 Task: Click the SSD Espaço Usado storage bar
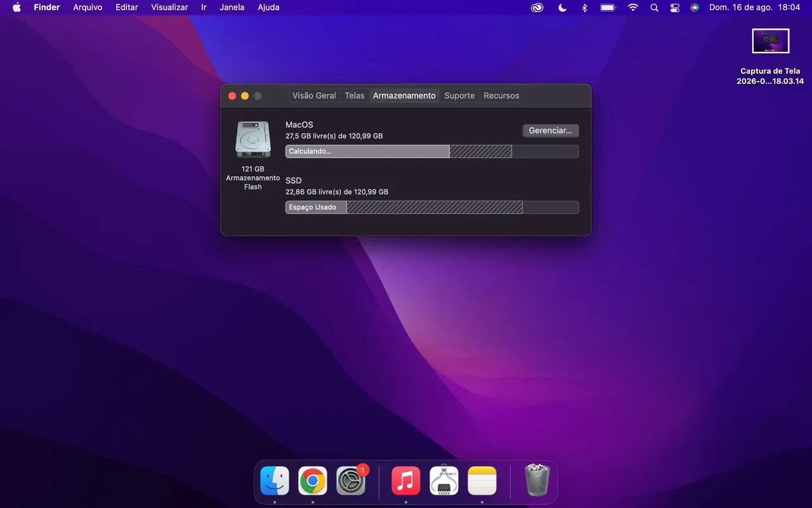point(432,207)
